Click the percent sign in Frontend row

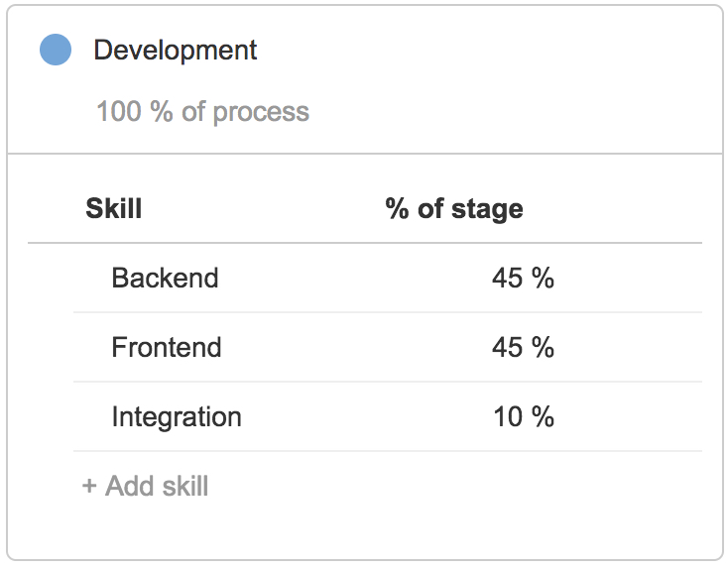(x=543, y=347)
